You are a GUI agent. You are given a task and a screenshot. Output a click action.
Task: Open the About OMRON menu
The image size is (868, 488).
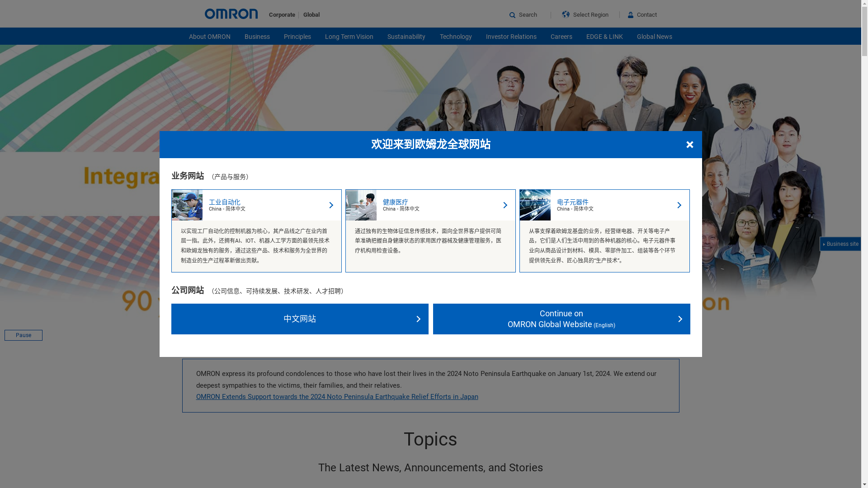tap(210, 37)
